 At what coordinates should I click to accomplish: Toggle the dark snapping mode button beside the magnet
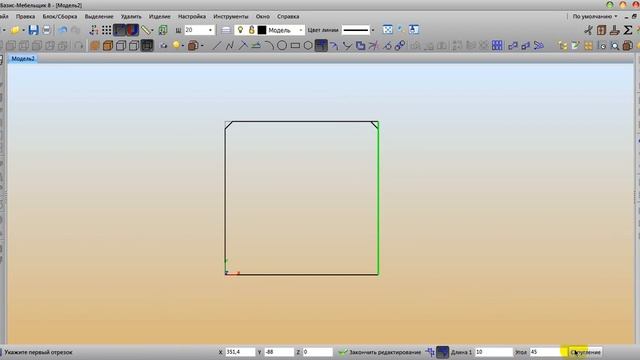pos(120,30)
